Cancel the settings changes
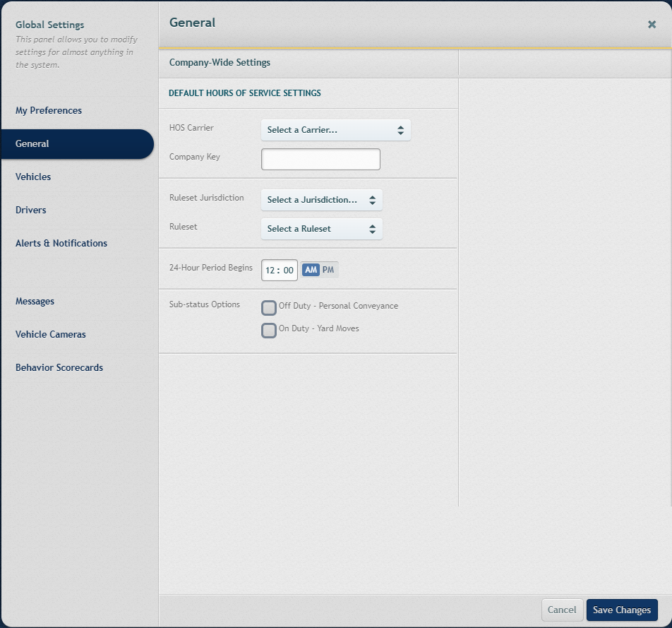Image resolution: width=672 pixels, height=628 pixels. (562, 610)
